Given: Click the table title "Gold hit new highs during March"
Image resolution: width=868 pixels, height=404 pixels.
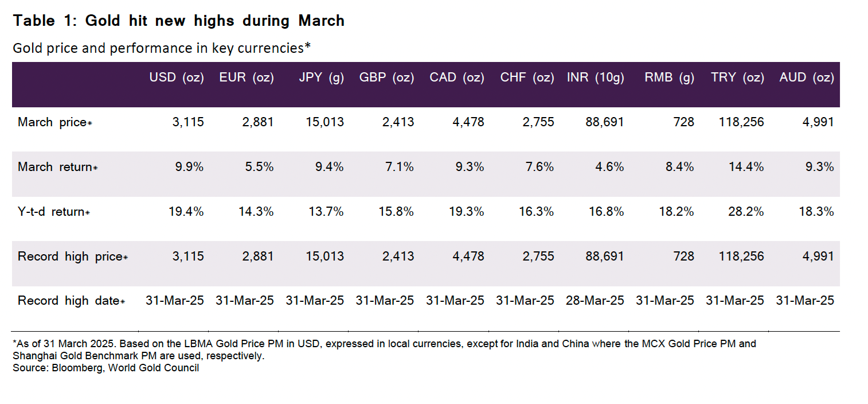Looking at the screenshot, I should click(x=178, y=21).
